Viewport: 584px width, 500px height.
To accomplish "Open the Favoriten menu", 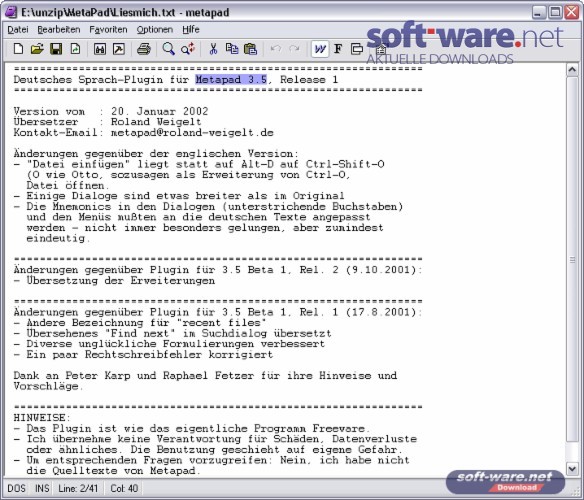I will [x=108, y=29].
